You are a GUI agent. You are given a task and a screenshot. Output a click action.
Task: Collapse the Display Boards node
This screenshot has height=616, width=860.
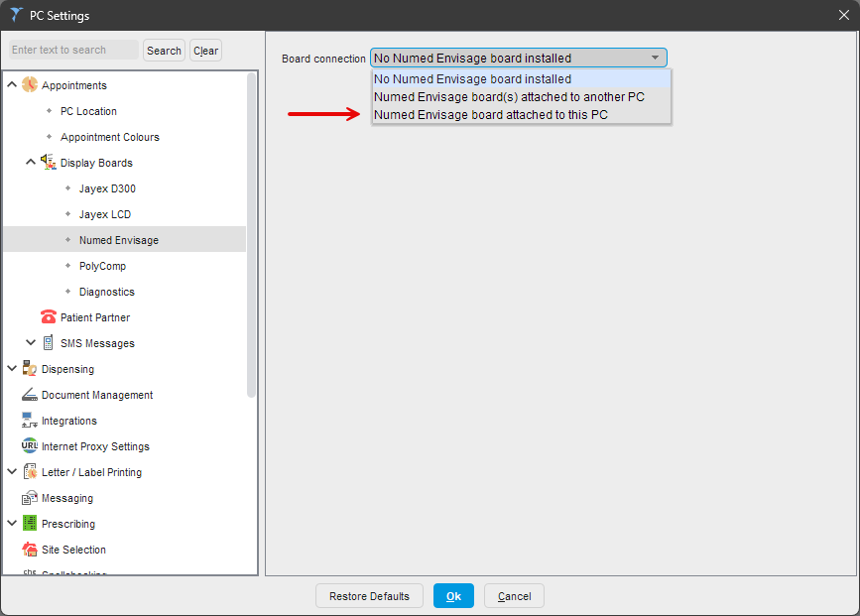(31, 163)
